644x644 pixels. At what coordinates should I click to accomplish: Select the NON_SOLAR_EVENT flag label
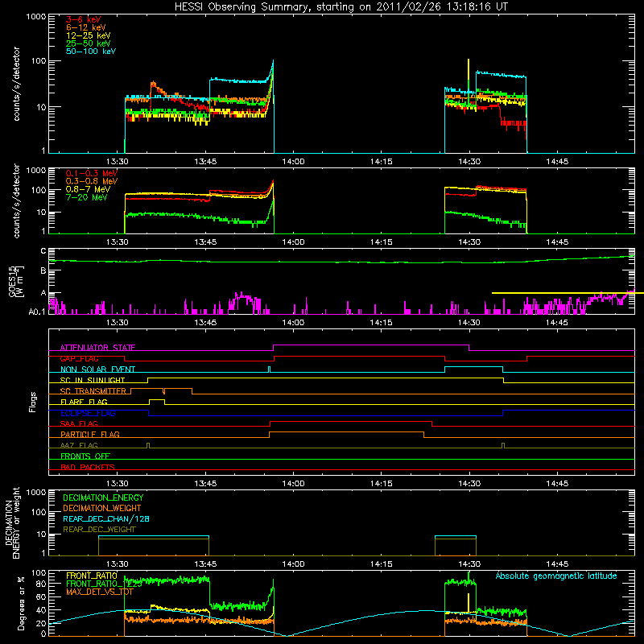pos(97,369)
